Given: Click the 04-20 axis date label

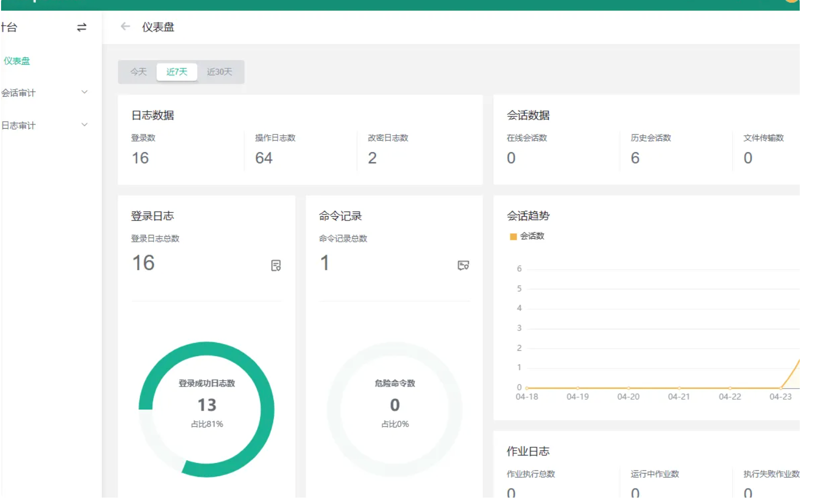Looking at the screenshot, I should 628,397.
